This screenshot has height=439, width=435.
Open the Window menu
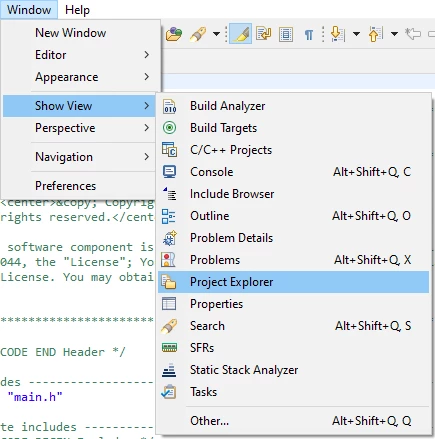pyautogui.click(x=29, y=10)
